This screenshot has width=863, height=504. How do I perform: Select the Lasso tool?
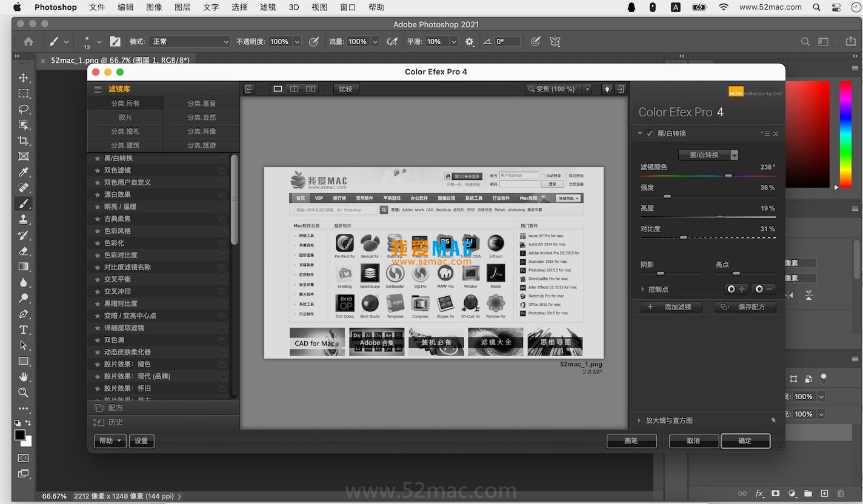pyautogui.click(x=24, y=109)
